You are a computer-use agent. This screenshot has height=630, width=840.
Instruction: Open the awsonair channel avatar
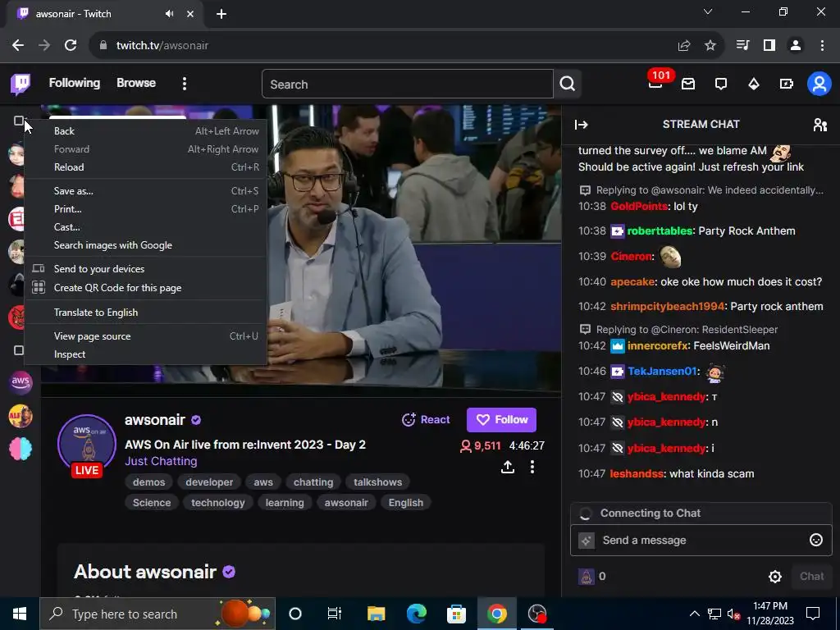(87, 444)
